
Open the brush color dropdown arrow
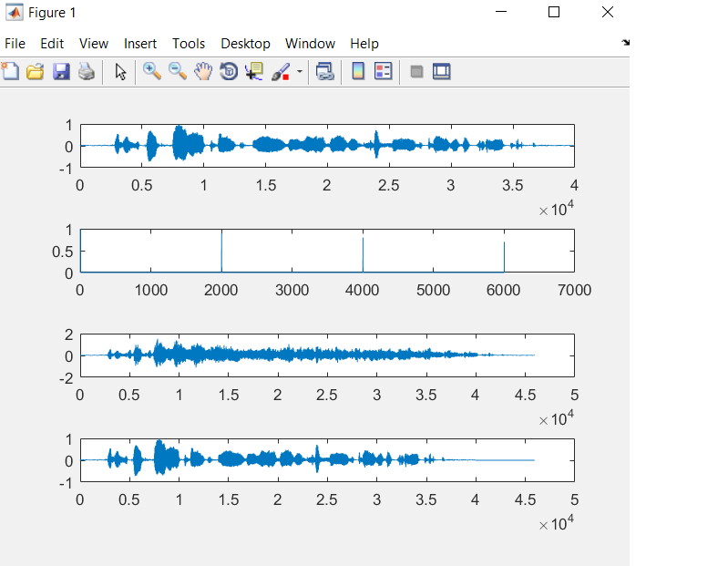pos(300,71)
